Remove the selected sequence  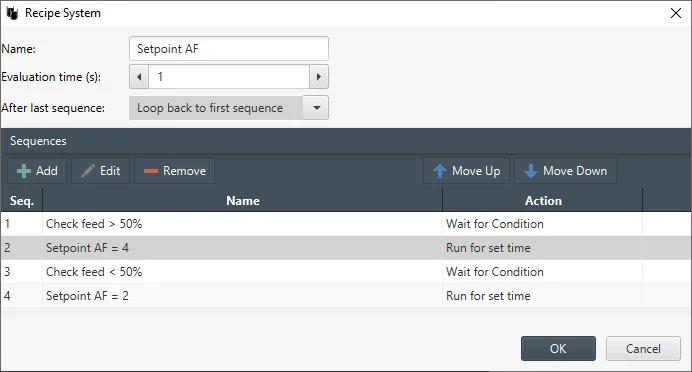pyautogui.click(x=175, y=171)
